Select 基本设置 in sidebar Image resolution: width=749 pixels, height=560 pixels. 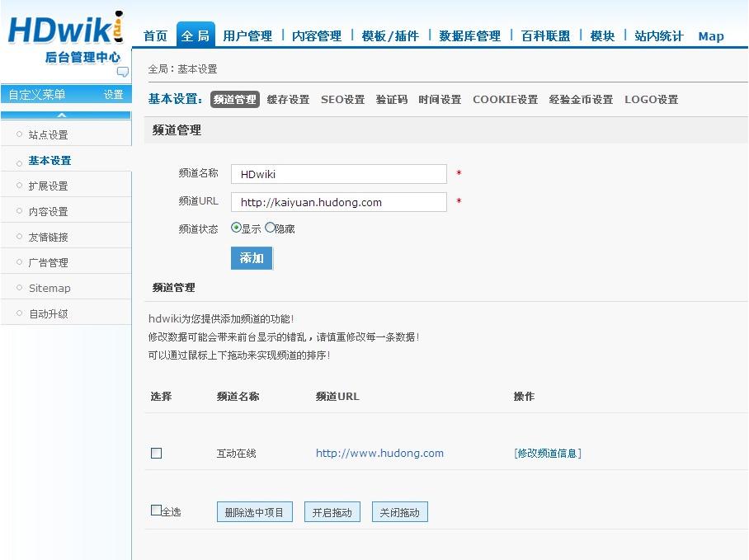pos(49,160)
